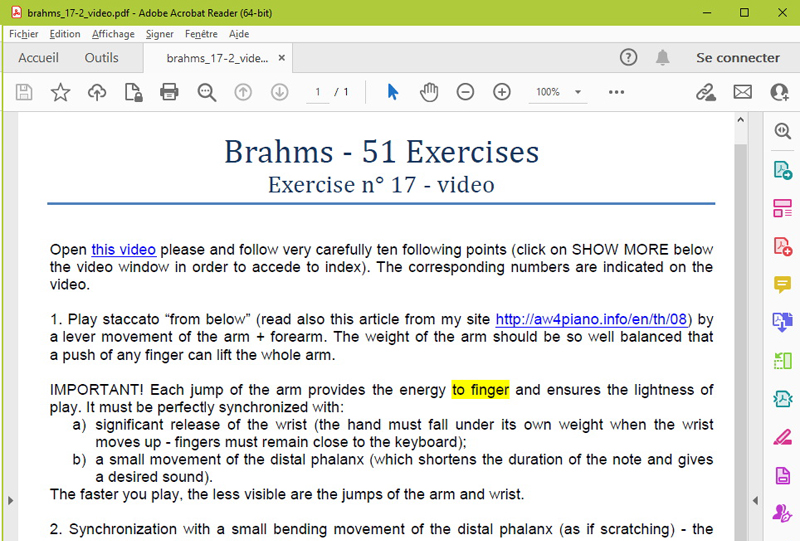The width and height of the screenshot is (800, 541).
Task: Click the Print file icon
Action: [x=169, y=92]
